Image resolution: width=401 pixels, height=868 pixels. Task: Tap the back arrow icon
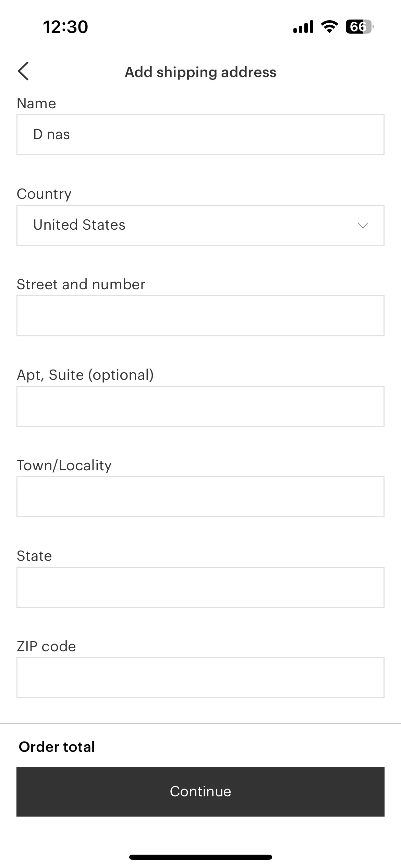click(23, 71)
